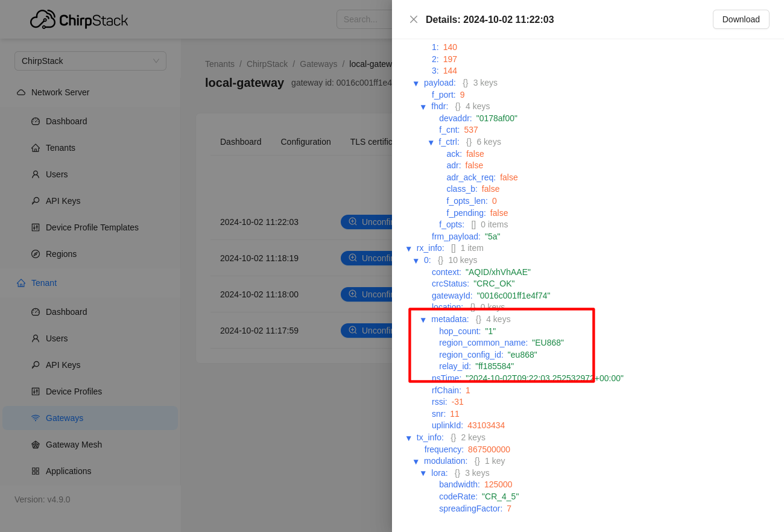Click the Tenants home icon in sidebar
The image size is (784, 532).
(x=36, y=148)
